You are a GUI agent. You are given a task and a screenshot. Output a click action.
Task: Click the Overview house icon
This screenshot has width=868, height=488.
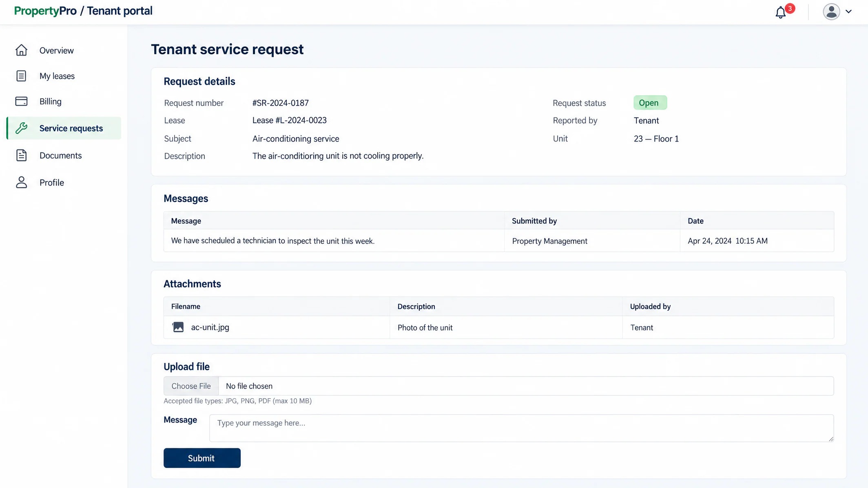[x=21, y=50]
